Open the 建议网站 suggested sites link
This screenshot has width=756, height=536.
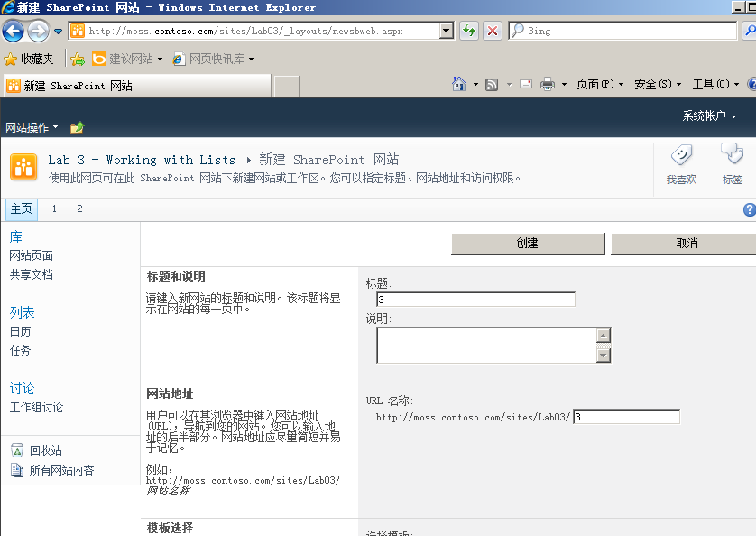(127, 59)
